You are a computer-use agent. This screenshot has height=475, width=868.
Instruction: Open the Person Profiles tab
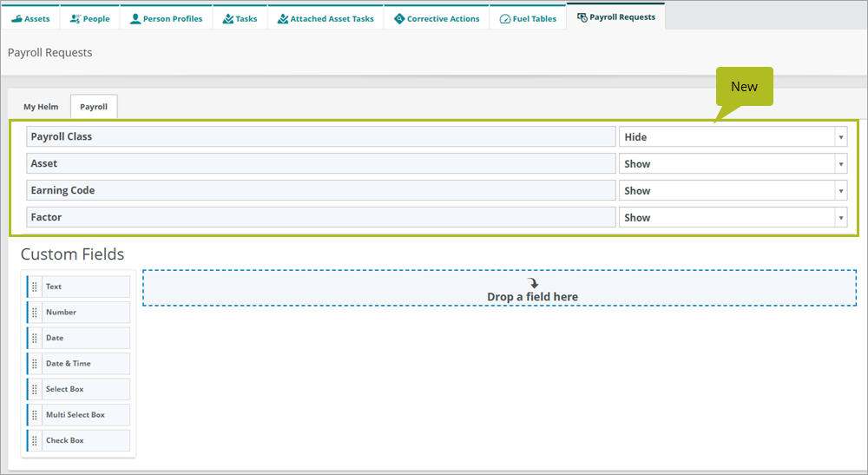[x=166, y=18]
